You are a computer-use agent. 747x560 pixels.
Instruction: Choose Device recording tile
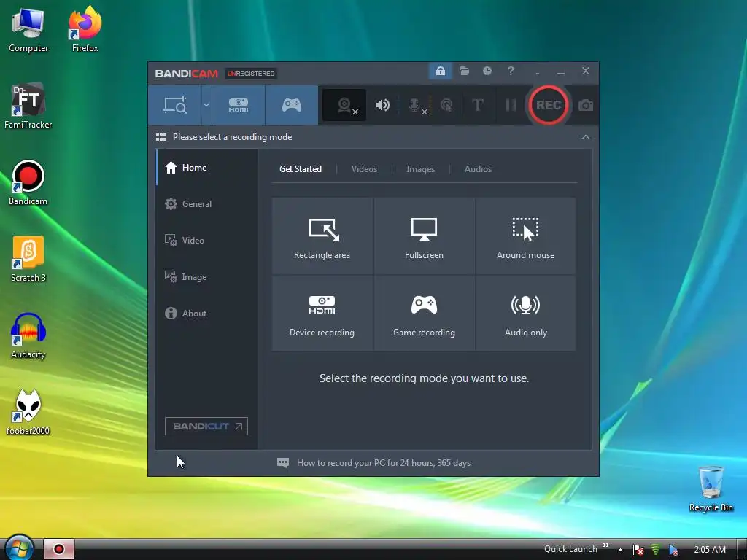coord(322,314)
